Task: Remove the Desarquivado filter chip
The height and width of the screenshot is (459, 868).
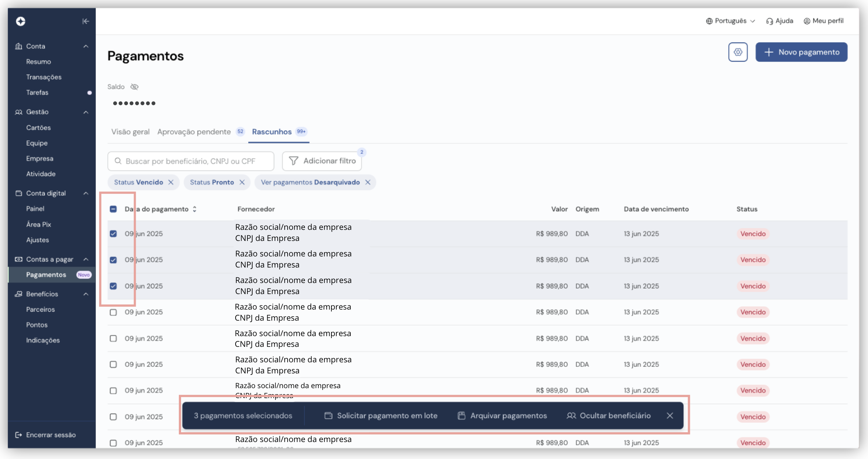Action: coord(368,182)
